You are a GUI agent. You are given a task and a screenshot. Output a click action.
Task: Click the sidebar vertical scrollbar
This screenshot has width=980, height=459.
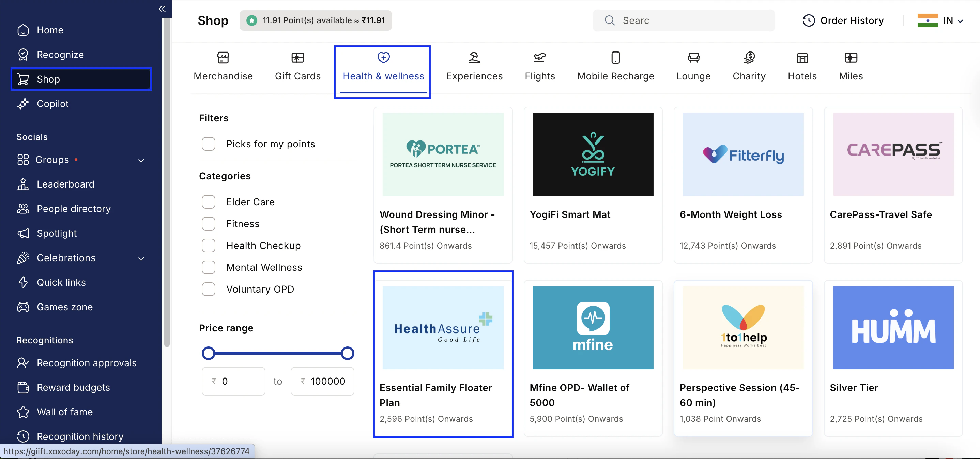pos(167,183)
